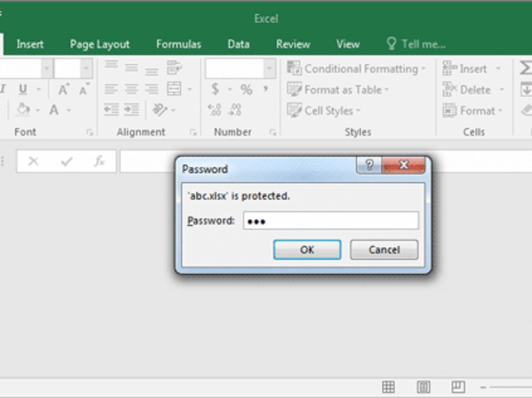This screenshot has height=398, width=532.
Task: Click the Tell me search box
Action: pos(417,45)
